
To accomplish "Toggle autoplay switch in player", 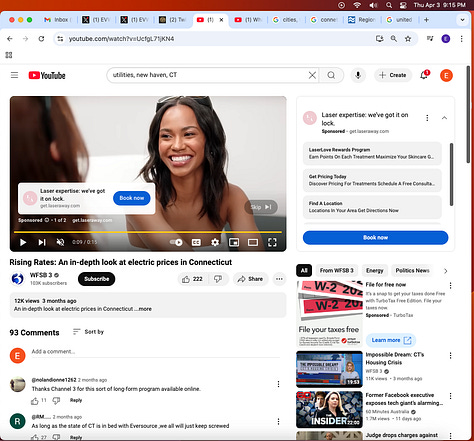I will click(176, 242).
